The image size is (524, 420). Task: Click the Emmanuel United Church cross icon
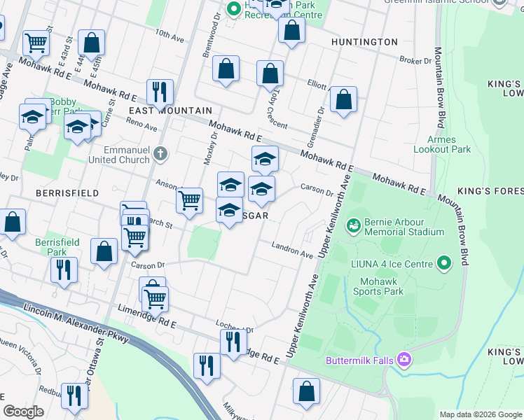(x=160, y=155)
